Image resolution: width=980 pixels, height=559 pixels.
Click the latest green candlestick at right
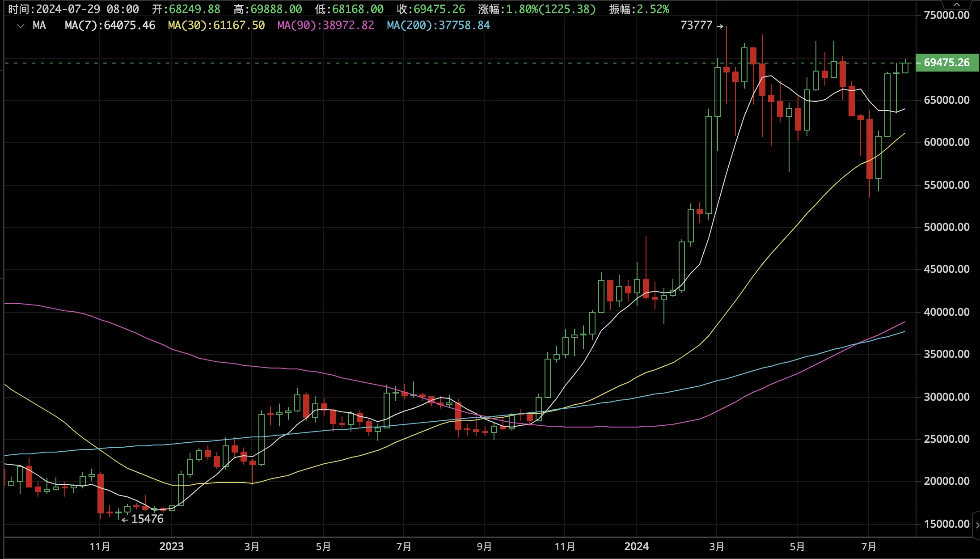point(905,68)
